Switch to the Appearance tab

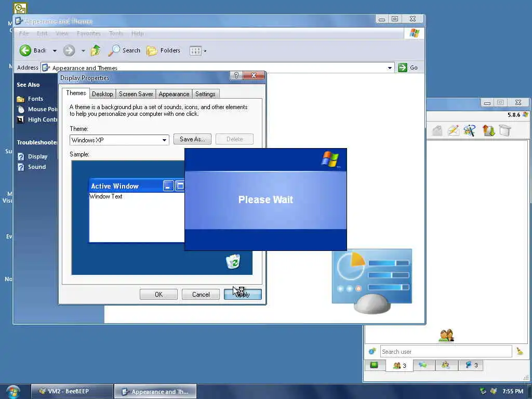pyautogui.click(x=174, y=94)
